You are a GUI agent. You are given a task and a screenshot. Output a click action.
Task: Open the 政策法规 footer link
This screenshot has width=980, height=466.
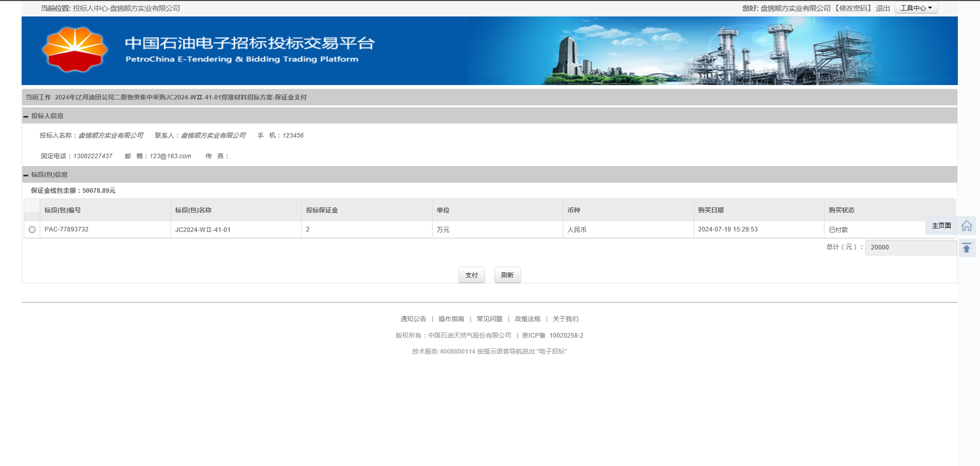pos(528,319)
